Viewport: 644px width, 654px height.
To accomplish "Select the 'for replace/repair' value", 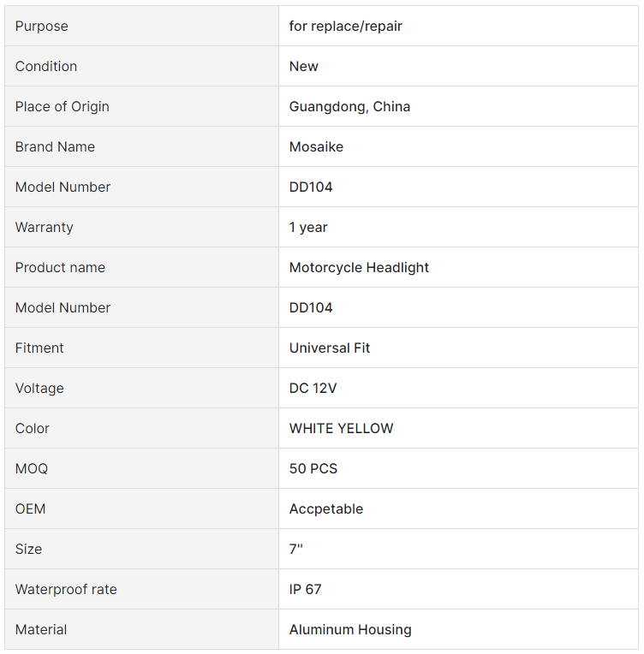I will [346, 26].
